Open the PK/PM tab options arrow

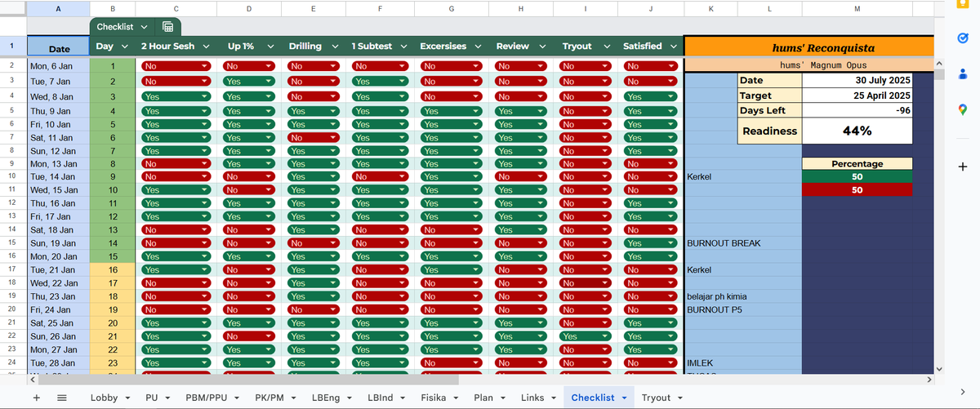coord(292,398)
